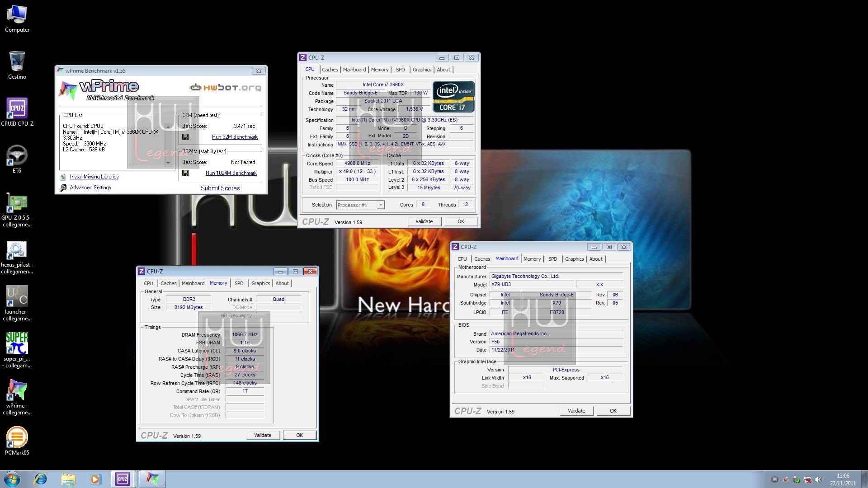
Task: Switch to Mainboard tab in top CPU-Z window
Action: (354, 70)
